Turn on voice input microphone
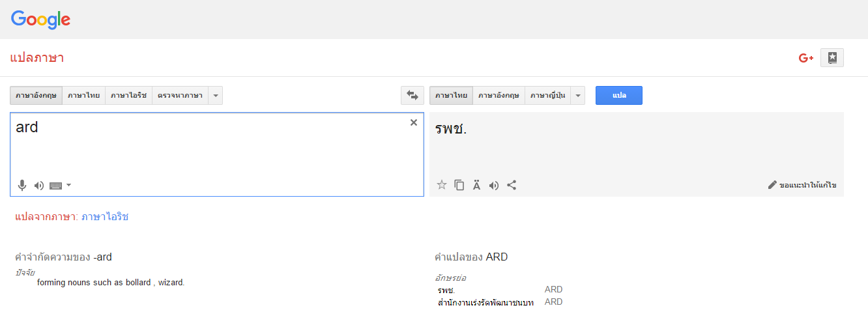Image resolution: width=868 pixels, height=312 pixels. tap(22, 186)
